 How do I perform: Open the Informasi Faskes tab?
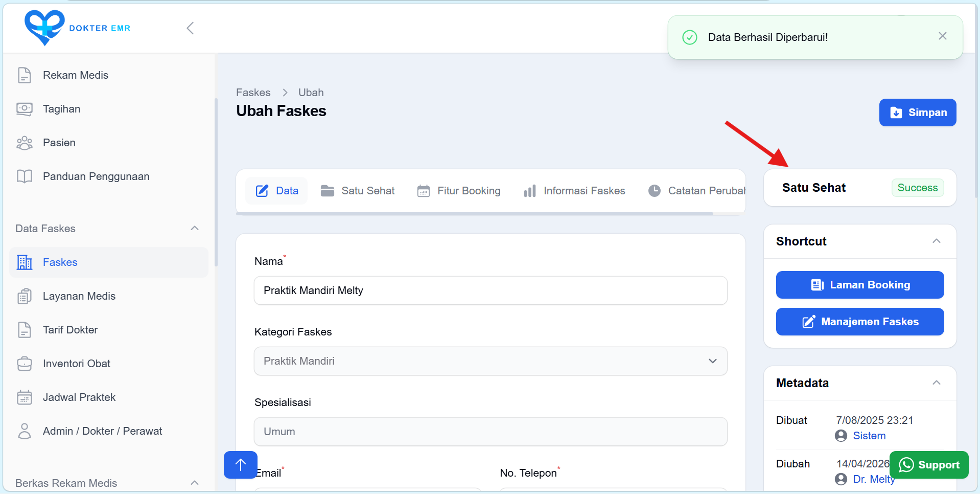click(574, 191)
